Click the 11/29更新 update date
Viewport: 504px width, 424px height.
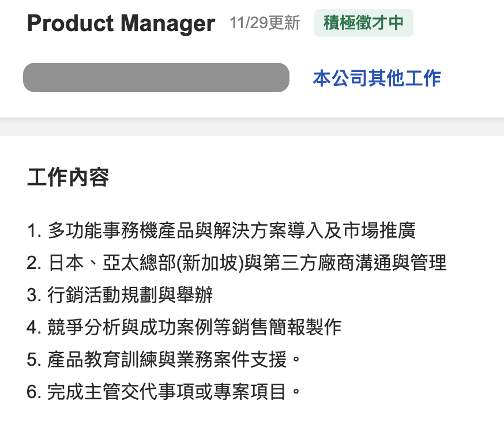[x=265, y=23]
